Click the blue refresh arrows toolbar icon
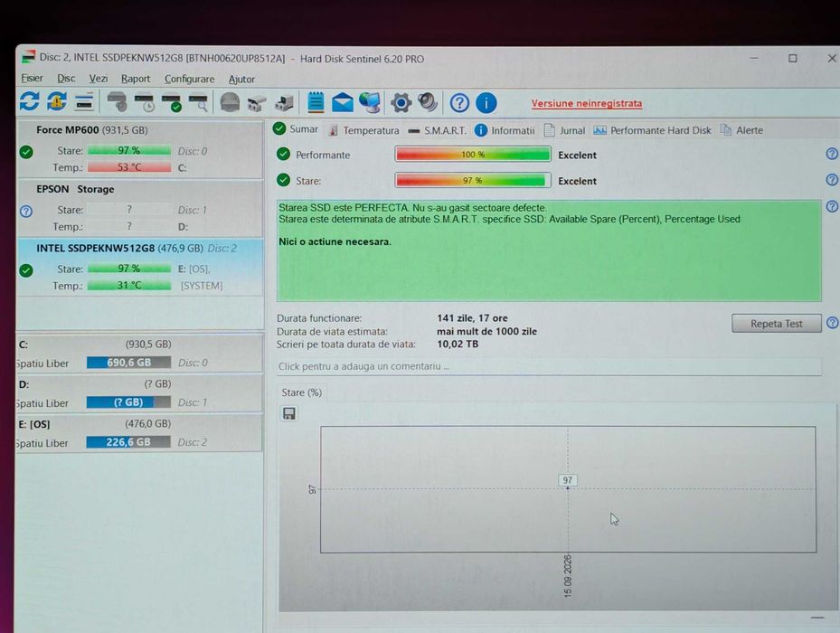The height and width of the screenshot is (633, 840). point(30,101)
